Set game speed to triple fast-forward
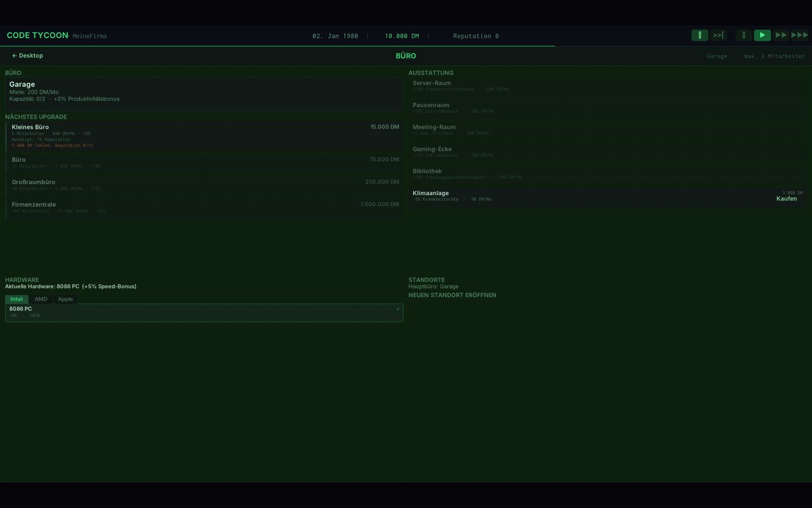The height and width of the screenshot is (508, 812). 800,35
